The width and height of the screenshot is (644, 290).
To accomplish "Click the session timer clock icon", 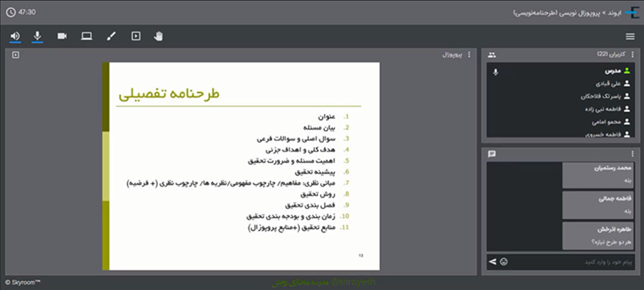I will click(x=11, y=12).
